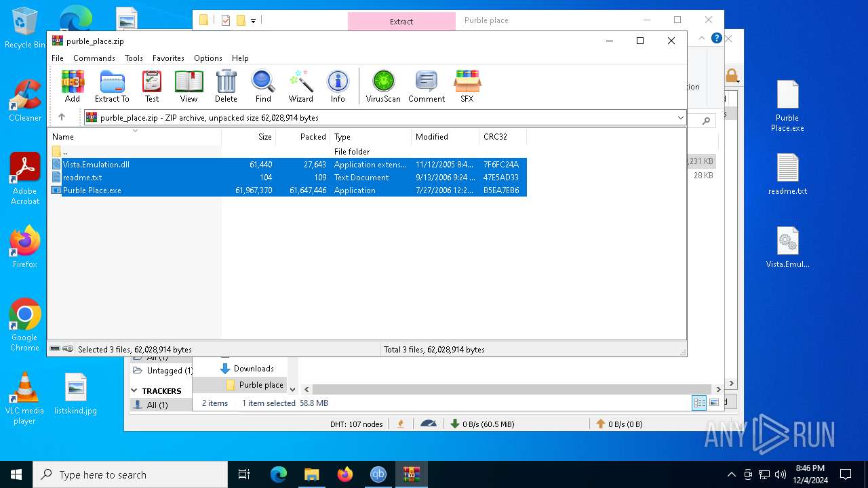
Task: Click the Explorer horizontal scrollbar
Action: pos(513,390)
